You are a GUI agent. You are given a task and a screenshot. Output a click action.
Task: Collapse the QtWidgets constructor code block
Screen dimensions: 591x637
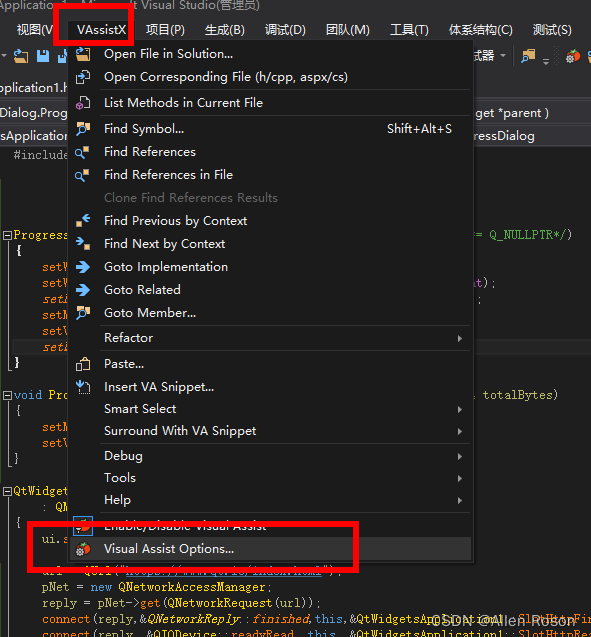point(7,491)
